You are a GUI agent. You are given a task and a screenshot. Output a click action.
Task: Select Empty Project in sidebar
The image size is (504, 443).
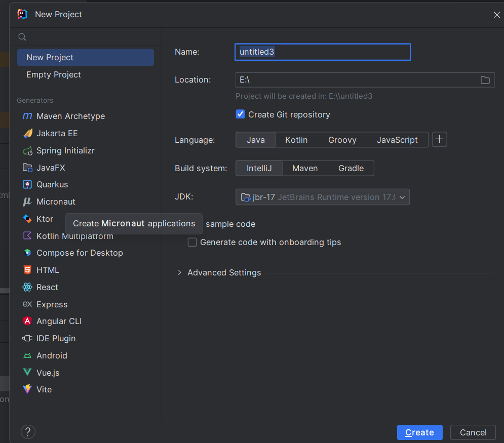tap(86, 74)
